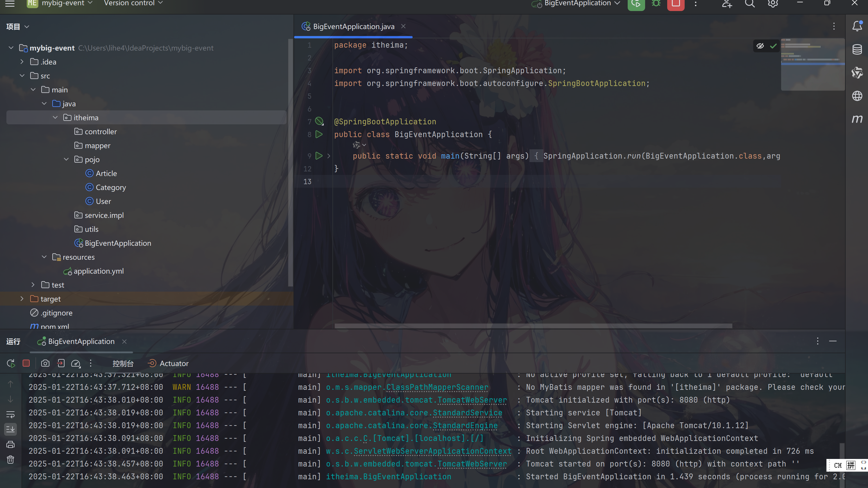Stop the application with the red top button
The height and width of the screenshot is (488, 868).
click(x=676, y=4)
